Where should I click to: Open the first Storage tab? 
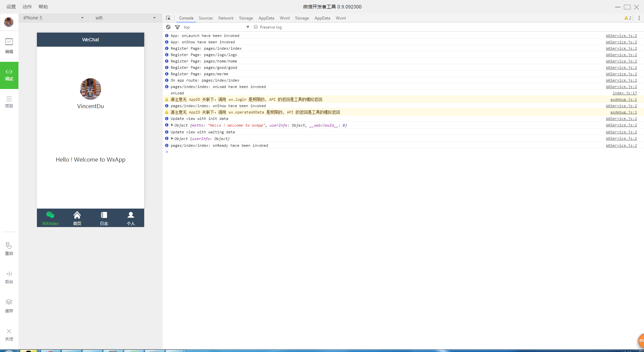pyautogui.click(x=246, y=18)
